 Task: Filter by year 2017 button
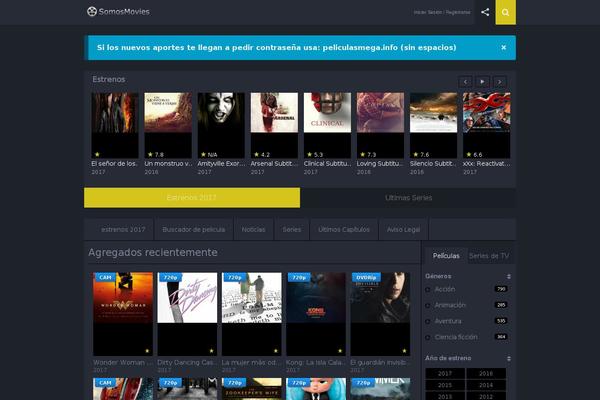click(x=445, y=374)
